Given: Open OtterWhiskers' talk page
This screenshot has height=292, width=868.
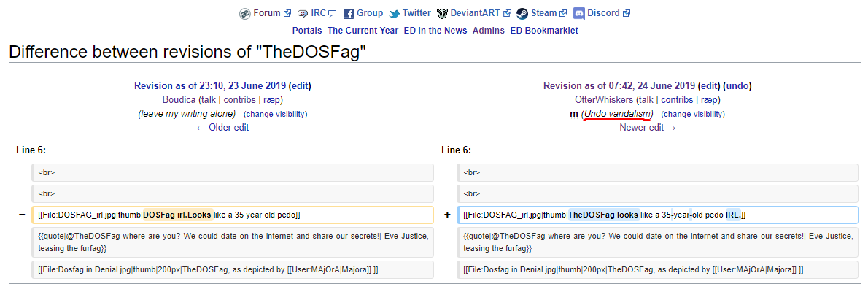Looking at the screenshot, I should point(646,100).
